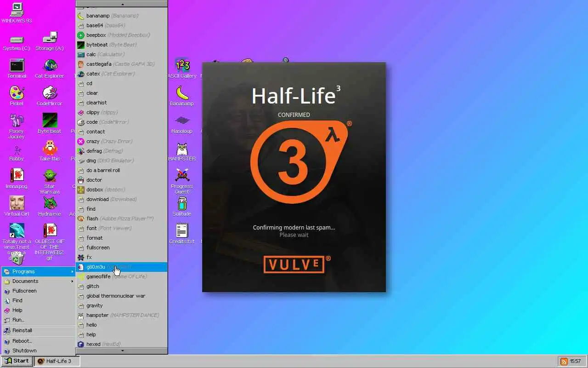The height and width of the screenshot is (368, 588).
Task: Launch Bananamp desktop icon
Action: [182, 97]
